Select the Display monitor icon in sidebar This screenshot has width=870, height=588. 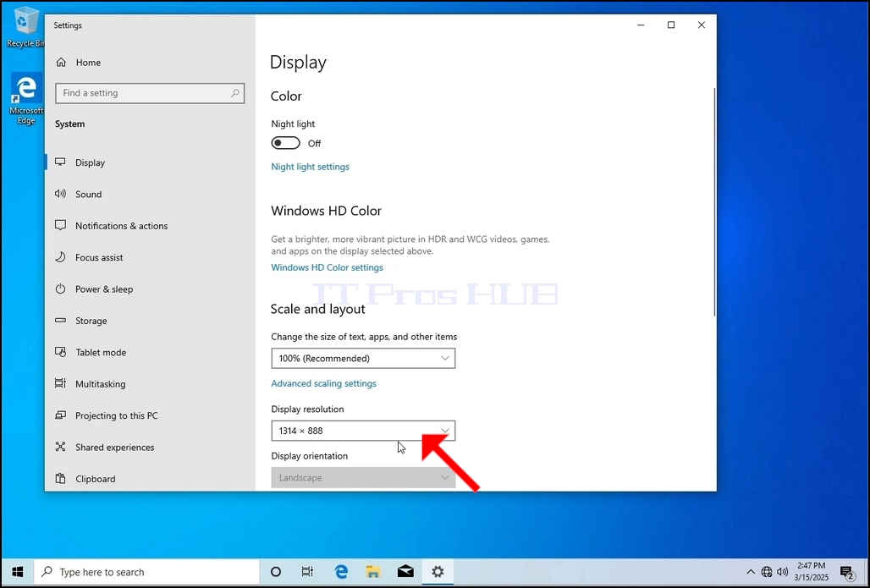tap(60, 162)
